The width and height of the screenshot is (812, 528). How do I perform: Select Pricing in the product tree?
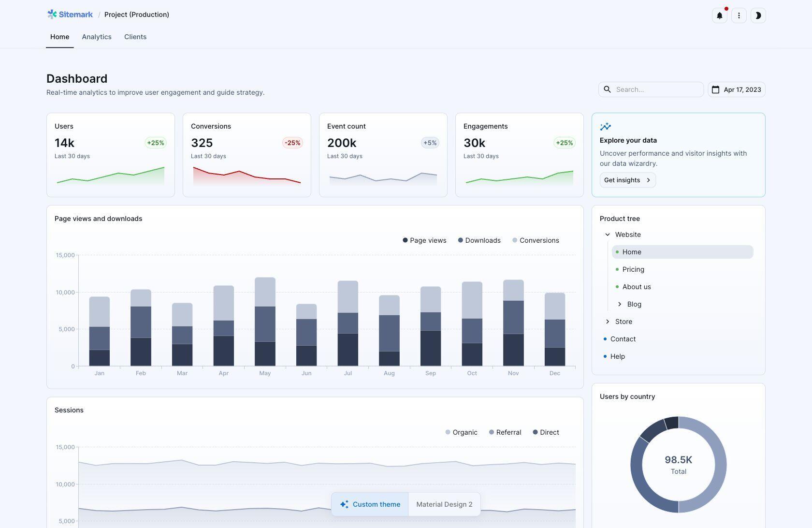pyautogui.click(x=633, y=269)
